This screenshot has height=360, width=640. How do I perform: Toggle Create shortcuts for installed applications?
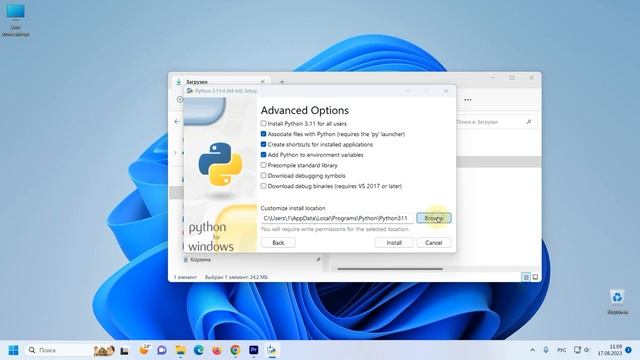tap(263, 144)
